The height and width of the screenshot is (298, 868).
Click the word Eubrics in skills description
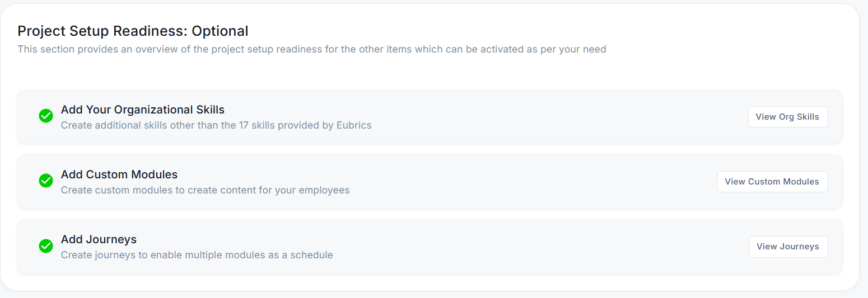click(353, 125)
